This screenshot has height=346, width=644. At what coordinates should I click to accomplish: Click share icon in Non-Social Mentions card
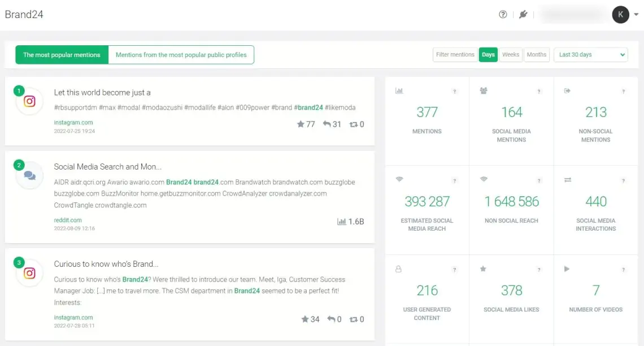(x=567, y=91)
